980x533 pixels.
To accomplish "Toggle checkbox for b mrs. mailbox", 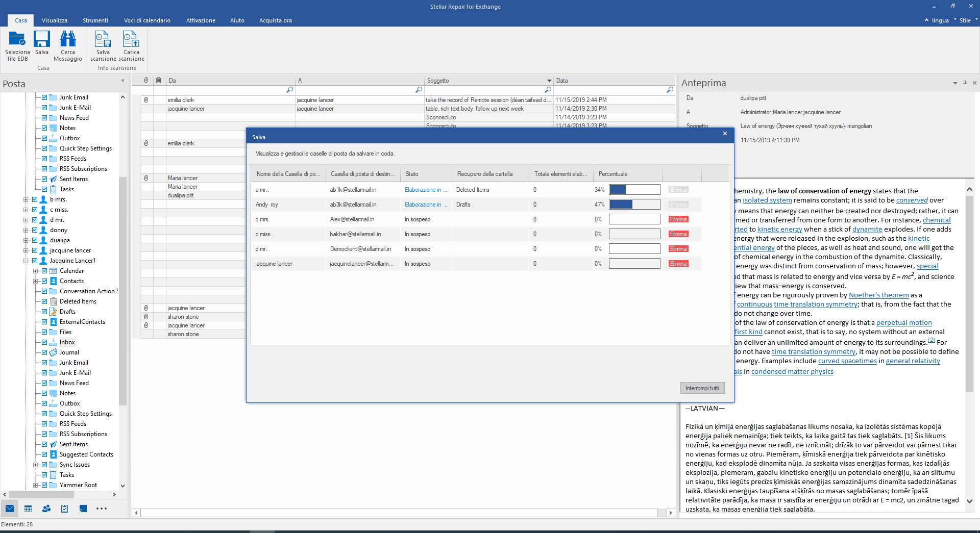I will pyautogui.click(x=35, y=199).
